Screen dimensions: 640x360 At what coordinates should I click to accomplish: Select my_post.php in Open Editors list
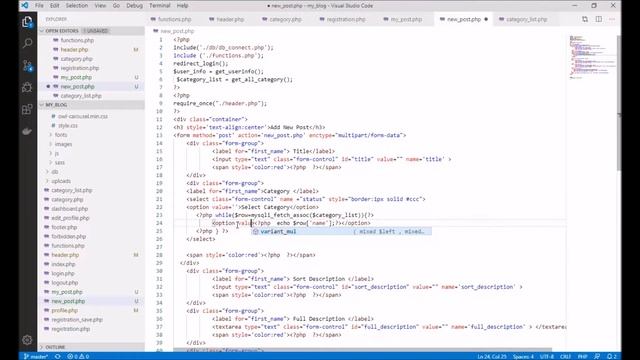point(76,77)
